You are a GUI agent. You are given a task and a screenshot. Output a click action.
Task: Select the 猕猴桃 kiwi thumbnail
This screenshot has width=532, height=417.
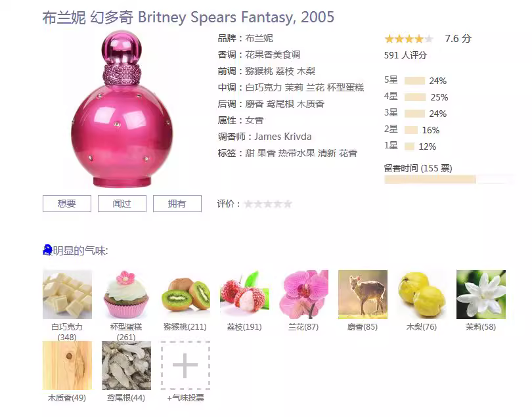(x=185, y=294)
